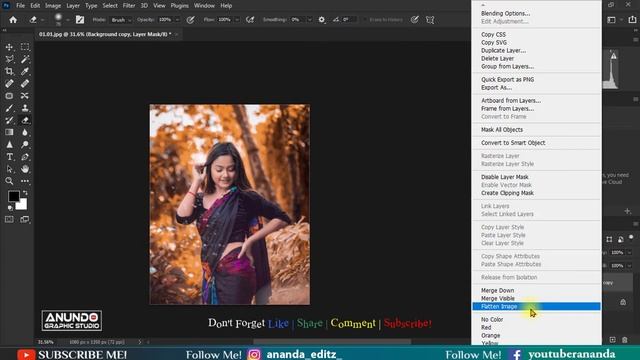Select the Move tool
640x360 pixels.
[9, 47]
